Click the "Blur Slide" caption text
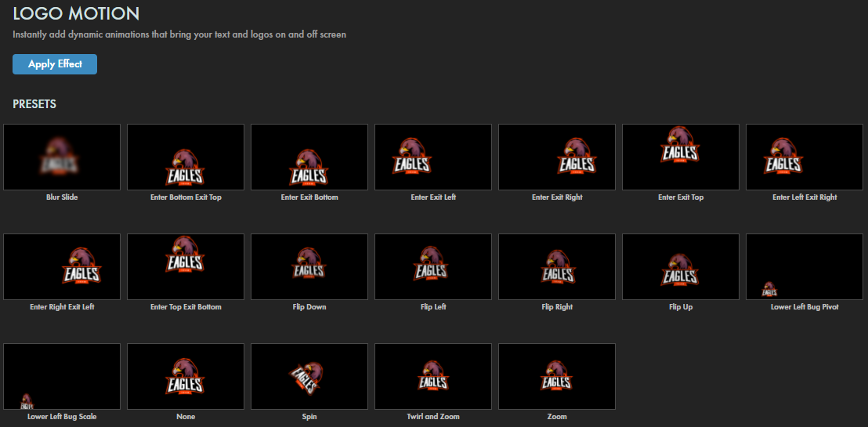This screenshot has height=427, width=868. point(62,197)
